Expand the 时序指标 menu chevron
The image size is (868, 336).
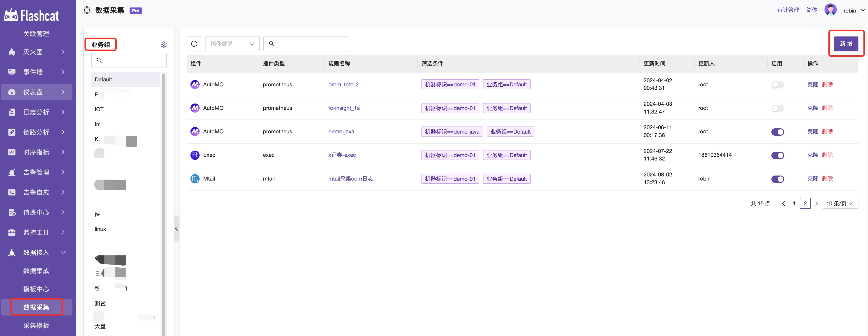pyautogui.click(x=63, y=152)
